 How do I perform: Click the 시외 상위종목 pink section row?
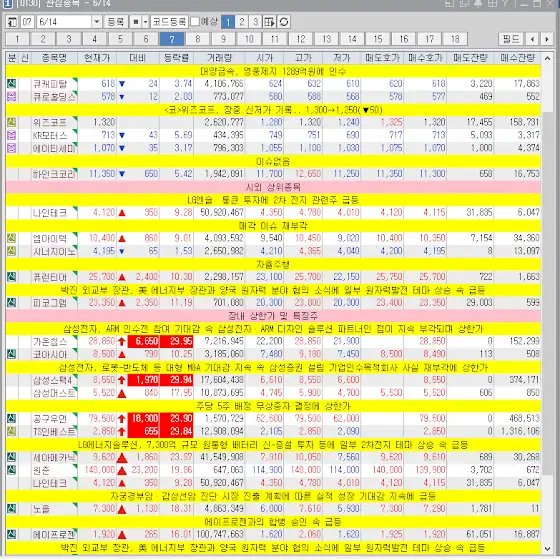coord(273,187)
